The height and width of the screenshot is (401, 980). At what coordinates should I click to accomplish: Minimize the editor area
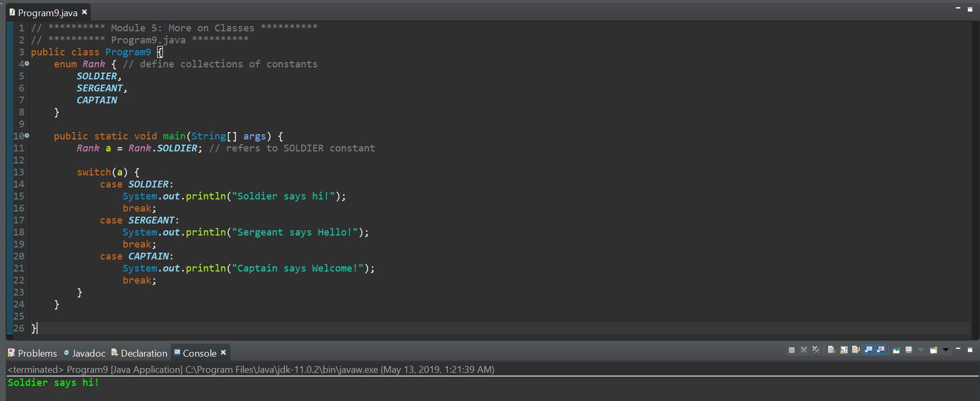[x=958, y=8]
